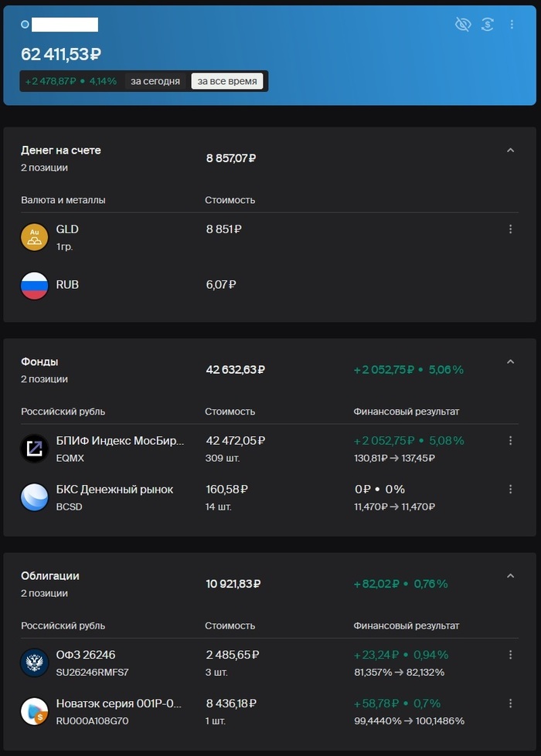
Task: Open the Новатэк серия 001P bond position
Action: pos(119,703)
